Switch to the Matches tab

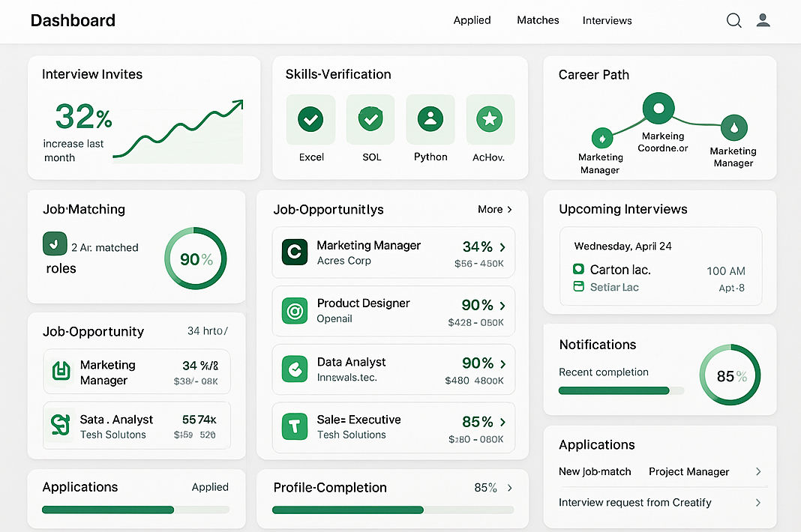[x=538, y=20]
